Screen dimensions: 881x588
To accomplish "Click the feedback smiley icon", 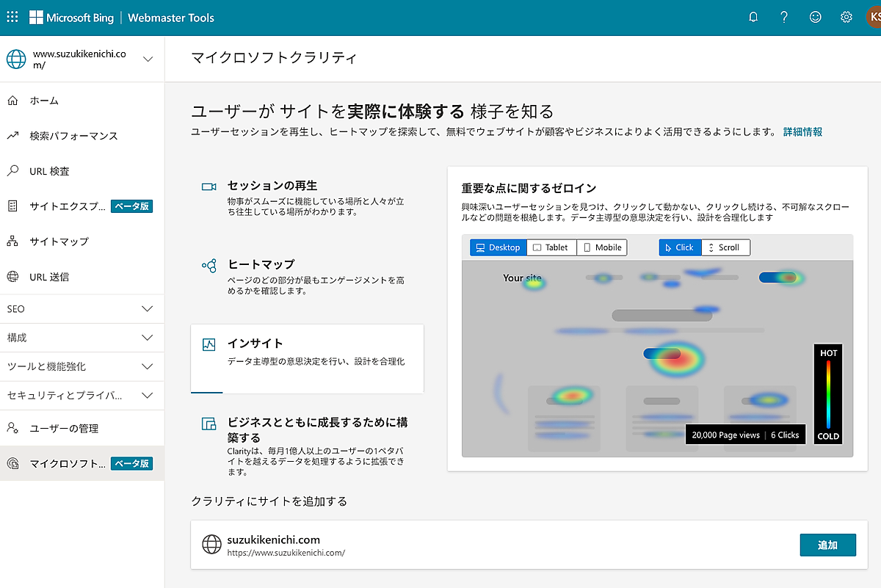I will coord(816,18).
